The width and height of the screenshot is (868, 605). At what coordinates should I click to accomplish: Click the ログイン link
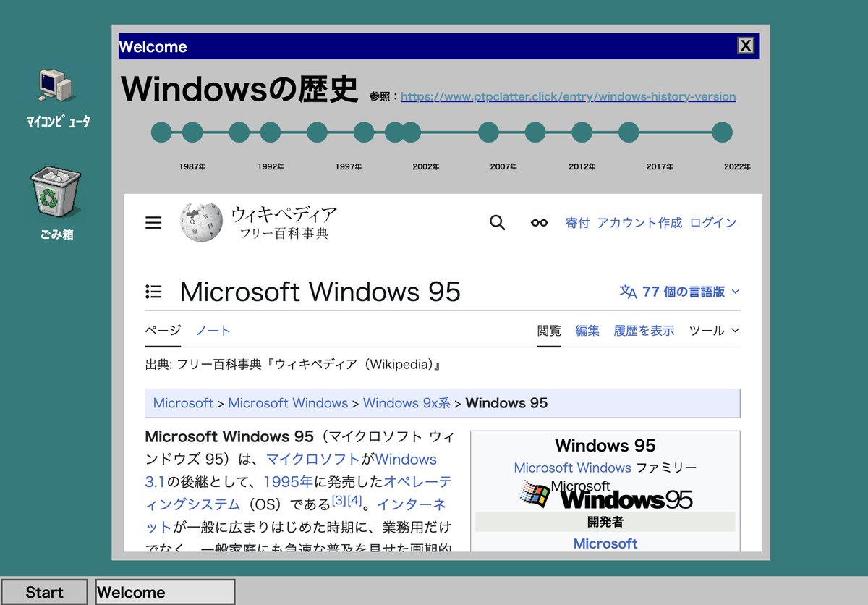point(713,223)
